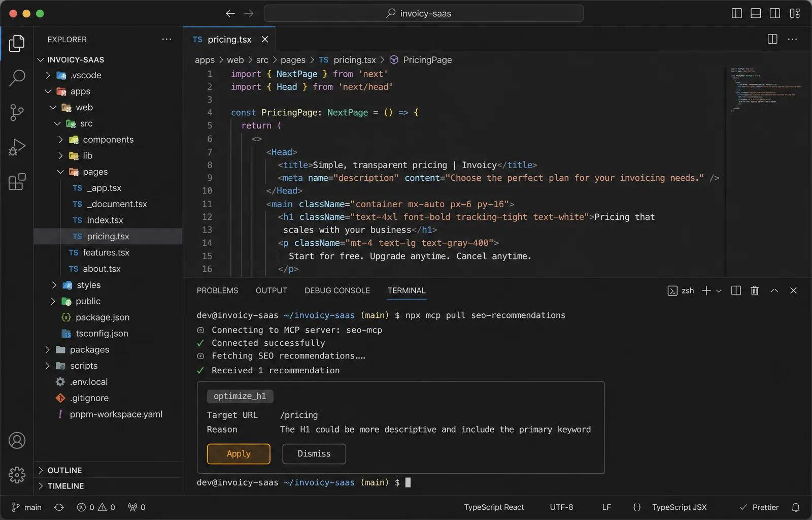Split the terminal pane
Screen dimensions: 812x520
coord(736,290)
